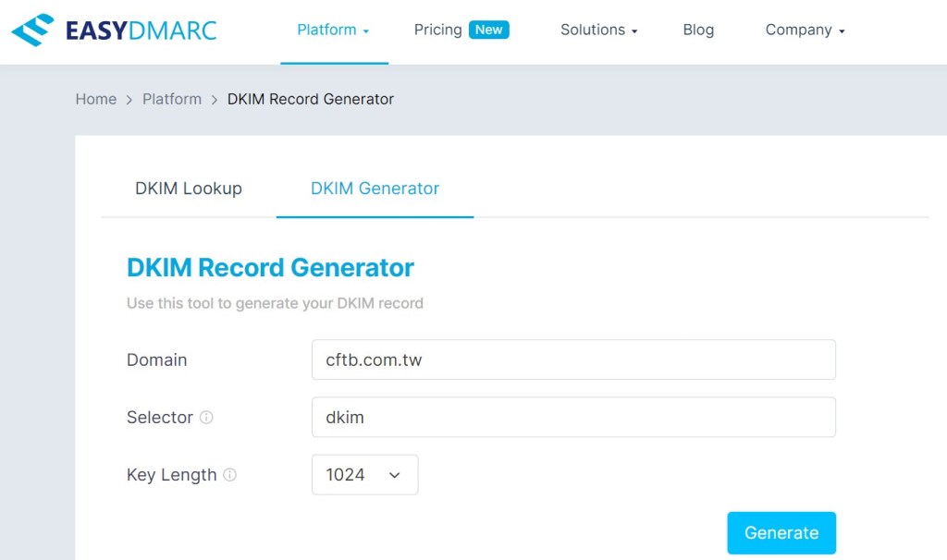Go to the Pricing page
Viewport: 947px width, 560px height.
[x=437, y=30]
